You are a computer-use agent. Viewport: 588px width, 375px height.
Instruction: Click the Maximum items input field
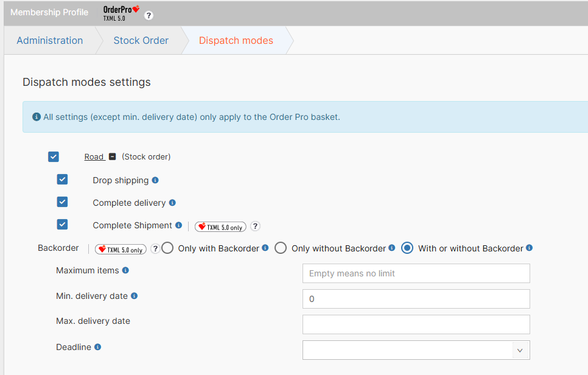pos(416,273)
